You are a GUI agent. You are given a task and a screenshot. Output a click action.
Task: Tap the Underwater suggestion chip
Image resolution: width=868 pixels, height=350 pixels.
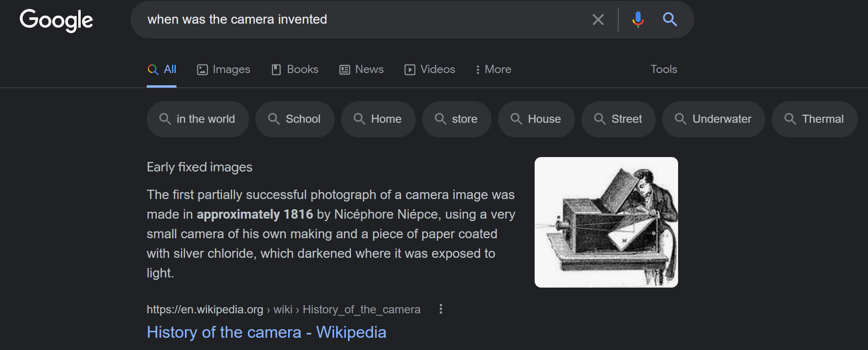pyautogui.click(x=714, y=119)
